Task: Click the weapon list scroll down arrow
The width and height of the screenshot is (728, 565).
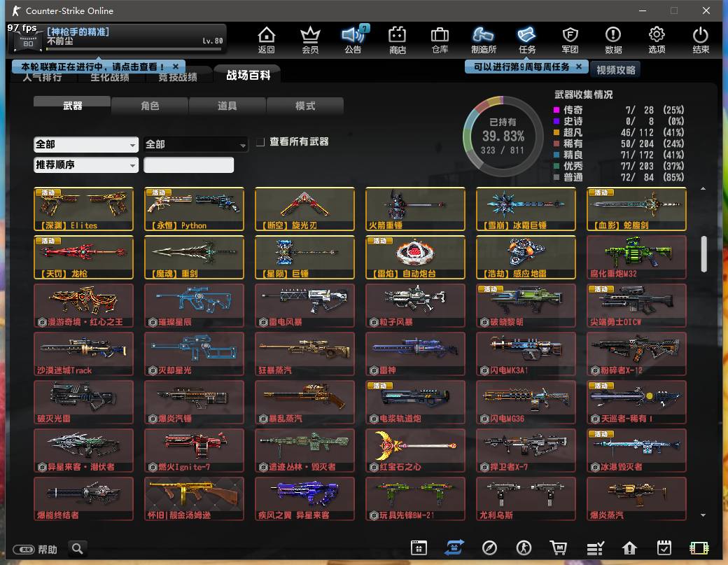Action: [703, 515]
